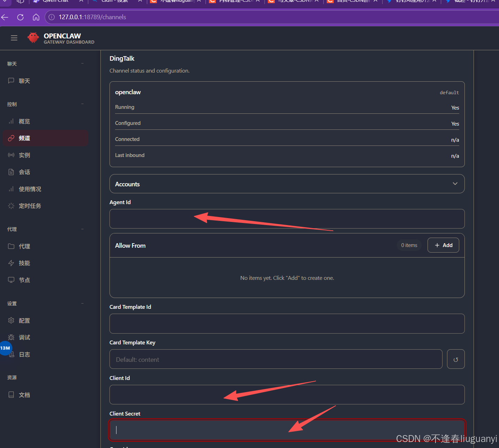This screenshot has width=499, height=448.
Task: Click the 'default' account tag
Action: click(x=449, y=92)
